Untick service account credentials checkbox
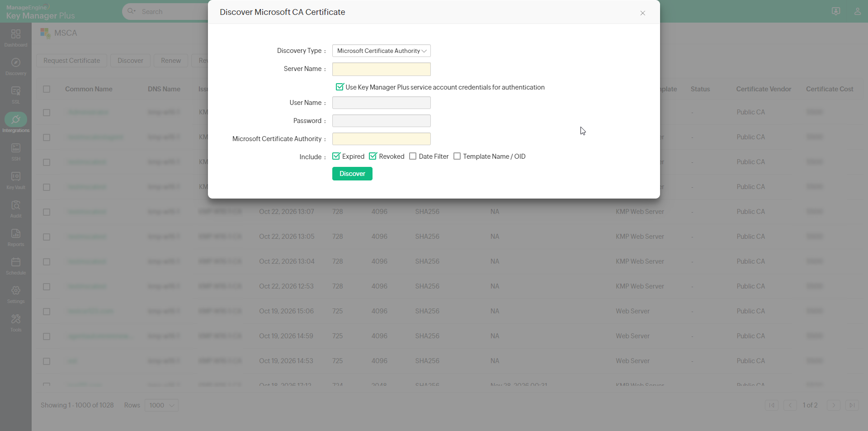The height and width of the screenshot is (431, 868). [x=340, y=87]
